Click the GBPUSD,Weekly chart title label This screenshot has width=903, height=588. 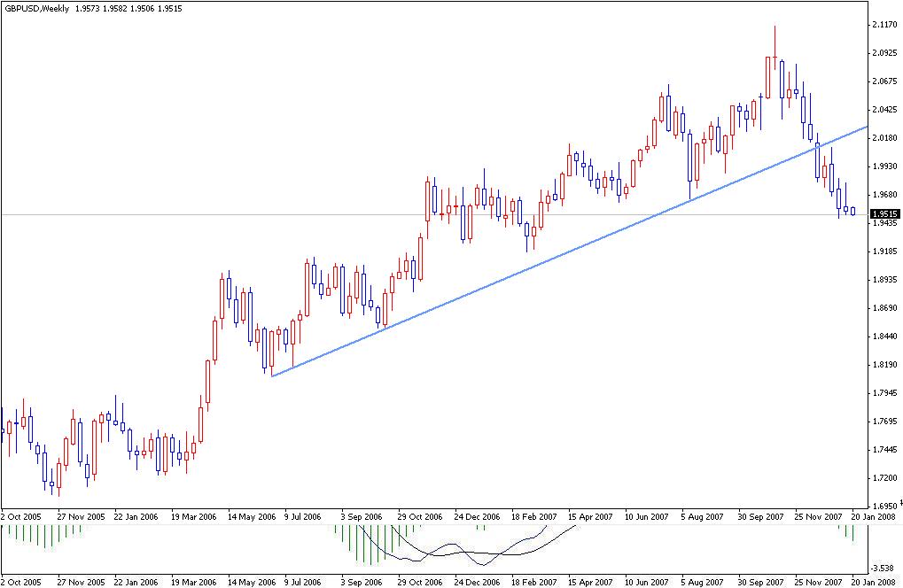(35, 8)
